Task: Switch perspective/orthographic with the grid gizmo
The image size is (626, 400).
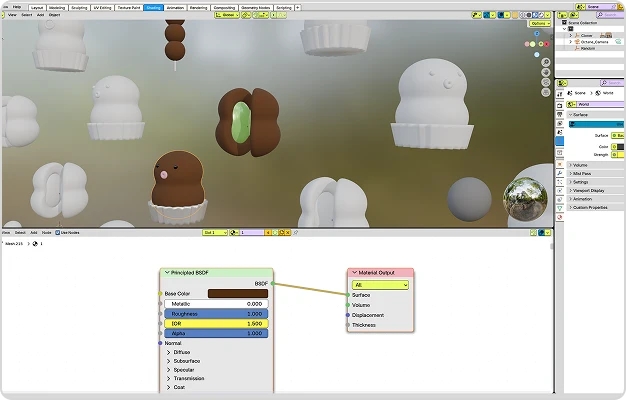Action: (546, 92)
